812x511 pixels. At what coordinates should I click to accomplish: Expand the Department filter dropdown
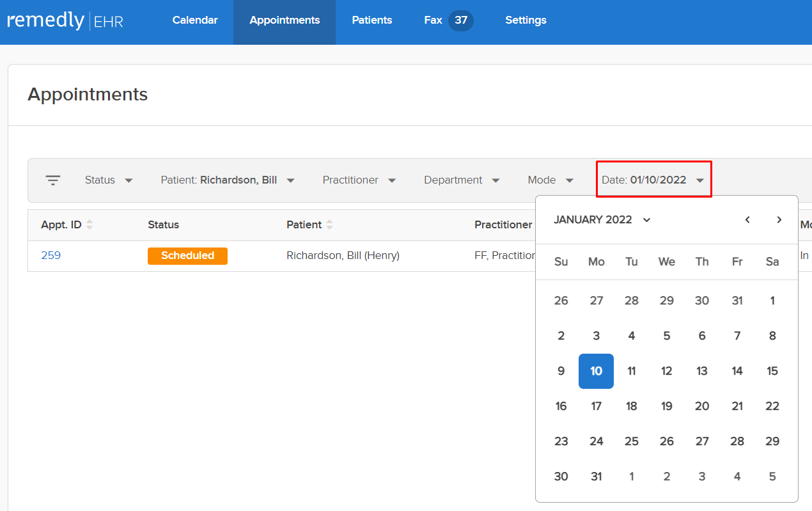pyautogui.click(x=462, y=180)
